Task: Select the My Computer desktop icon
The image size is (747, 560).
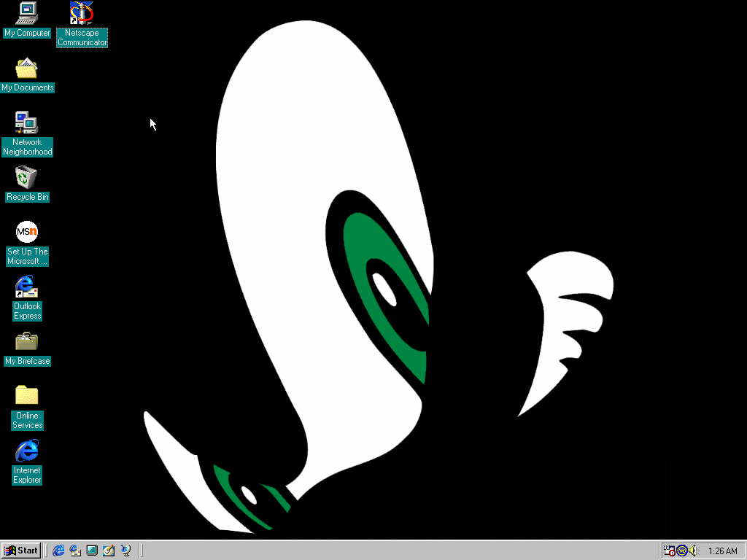Action: 27,14
